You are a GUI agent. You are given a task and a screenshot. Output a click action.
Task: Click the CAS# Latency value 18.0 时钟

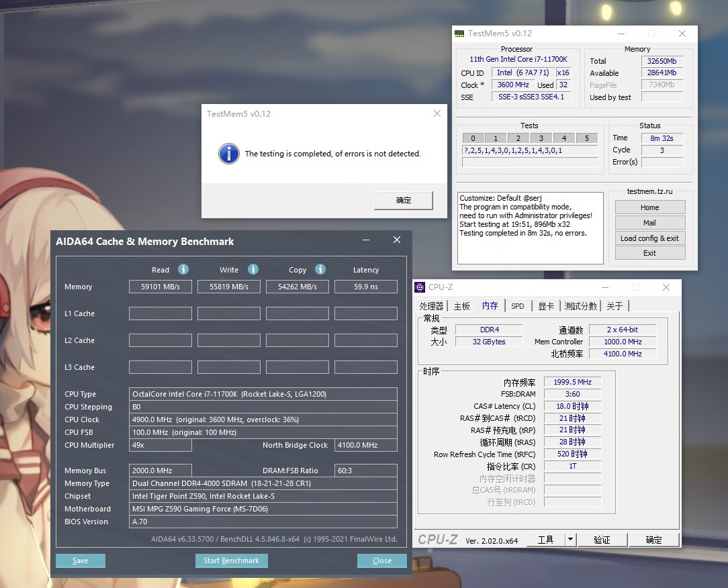pos(572,406)
